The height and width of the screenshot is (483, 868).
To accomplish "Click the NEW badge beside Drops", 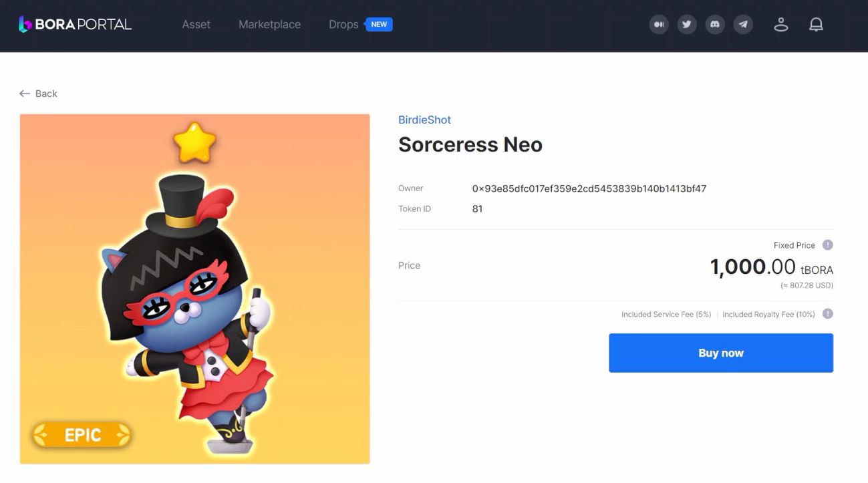I will tap(379, 24).
